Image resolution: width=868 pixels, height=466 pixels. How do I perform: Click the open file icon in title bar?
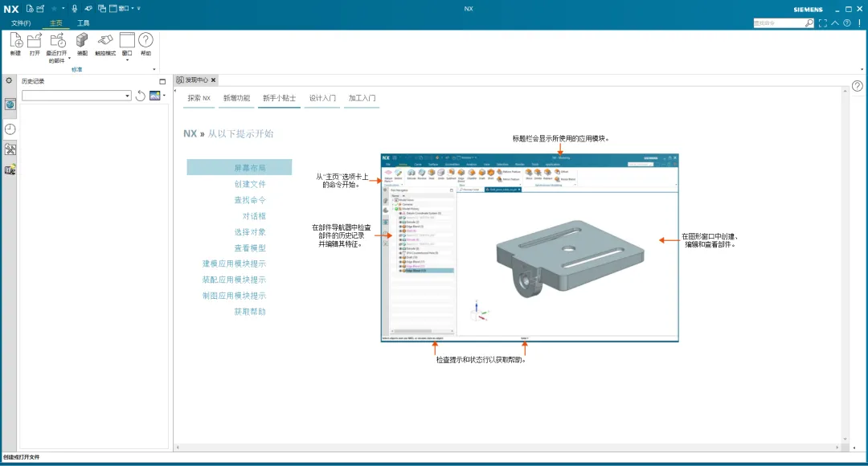[x=40, y=8]
